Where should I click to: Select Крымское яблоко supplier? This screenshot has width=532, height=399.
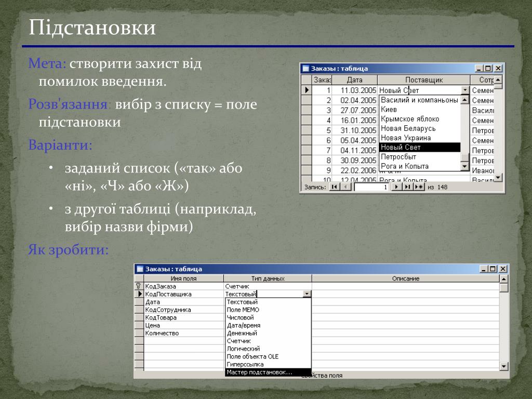click(x=420, y=119)
